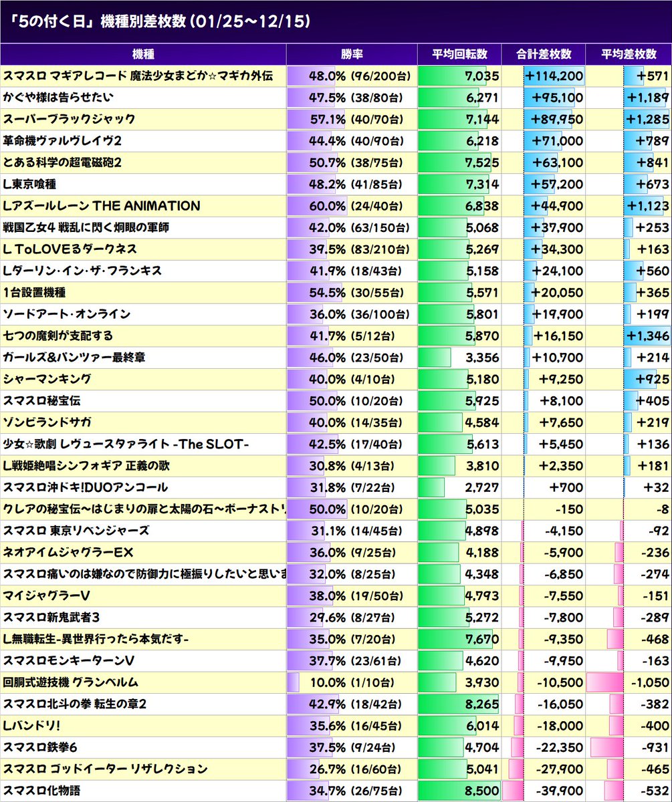Select the L無職転生 row name

[96, 640]
